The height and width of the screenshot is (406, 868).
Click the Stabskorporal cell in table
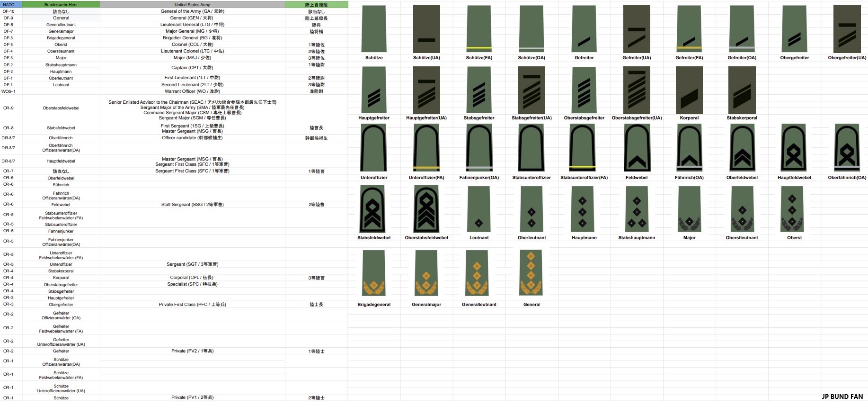click(x=61, y=271)
